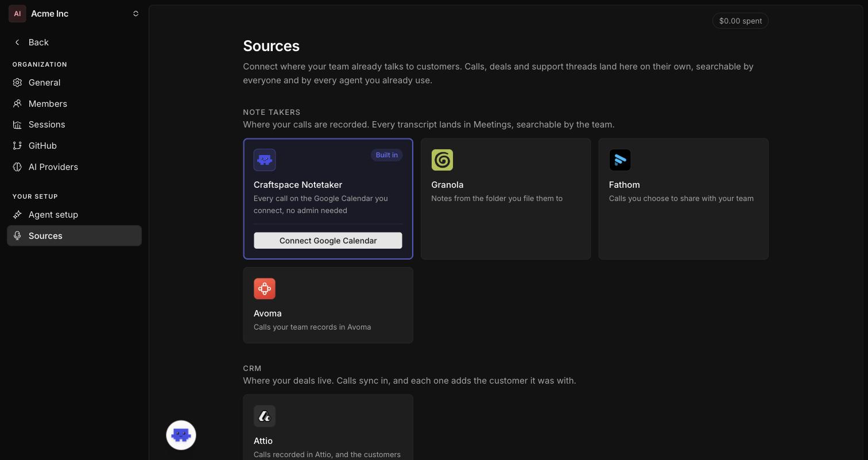868x460 pixels.
Task: Open the Attio CRM card title
Action: pyautogui.click(x=263, y=441)
